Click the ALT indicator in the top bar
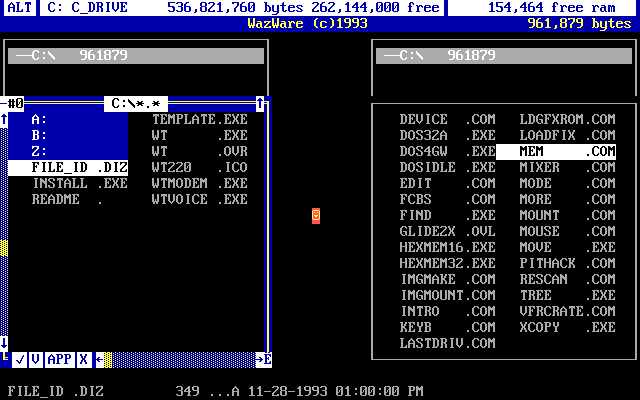 click(x=19, y=7)
